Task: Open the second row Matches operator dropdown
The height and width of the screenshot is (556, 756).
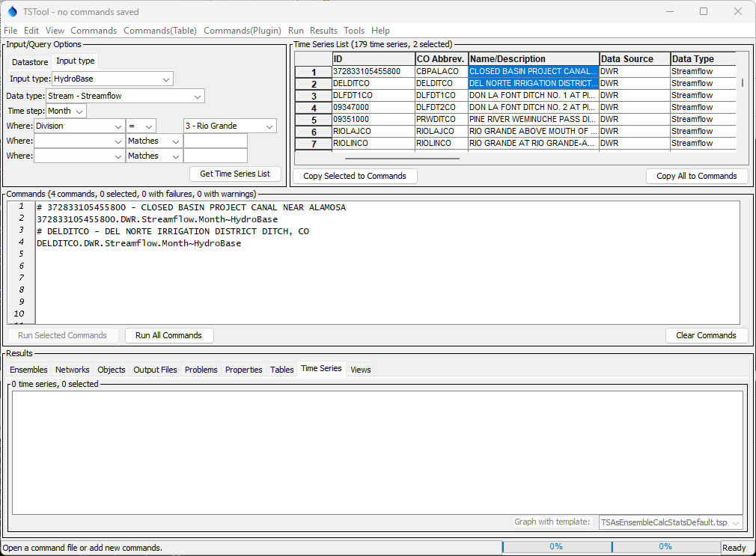Action: 153,141
